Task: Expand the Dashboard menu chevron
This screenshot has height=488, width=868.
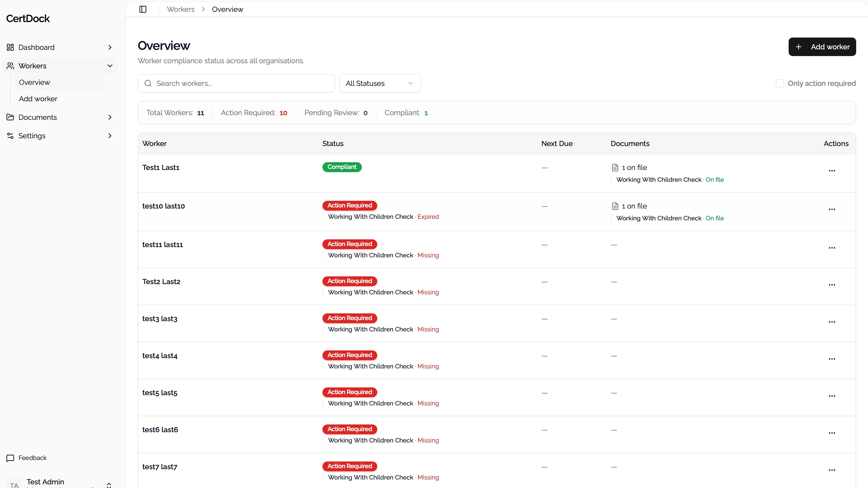Action: tap(110, 47)
